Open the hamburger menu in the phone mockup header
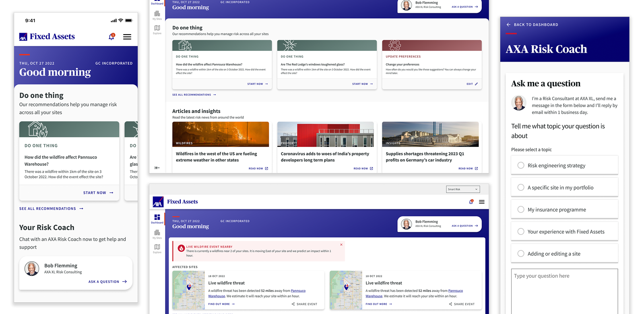The width and height of the screenshot is (644, 314). click(x=127, y=37)
